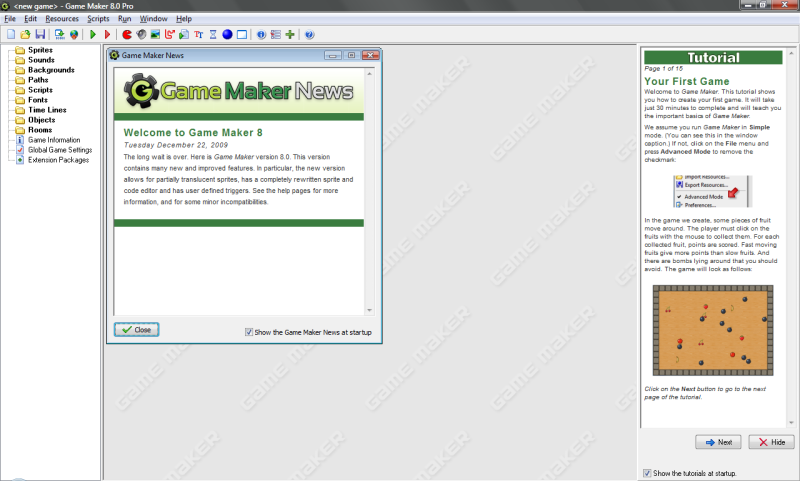Create a script toolbar icon
800x481 pixels.
tap(184, 35)
